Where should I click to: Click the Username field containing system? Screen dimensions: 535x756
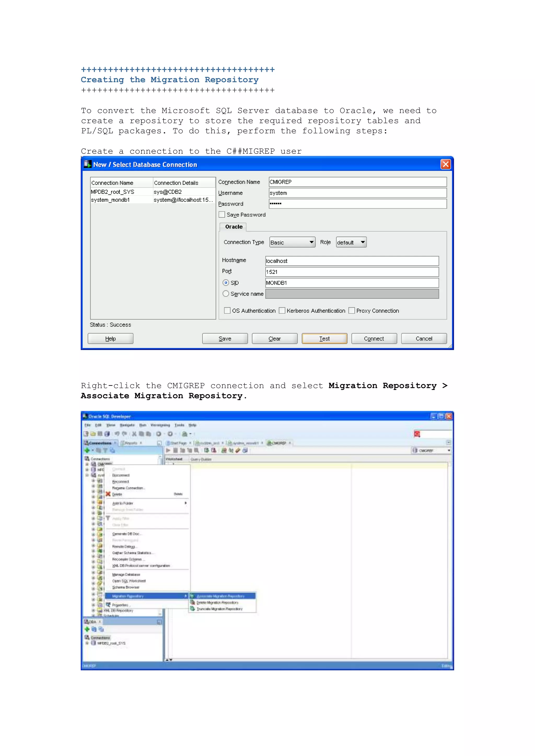pos(358,193)
